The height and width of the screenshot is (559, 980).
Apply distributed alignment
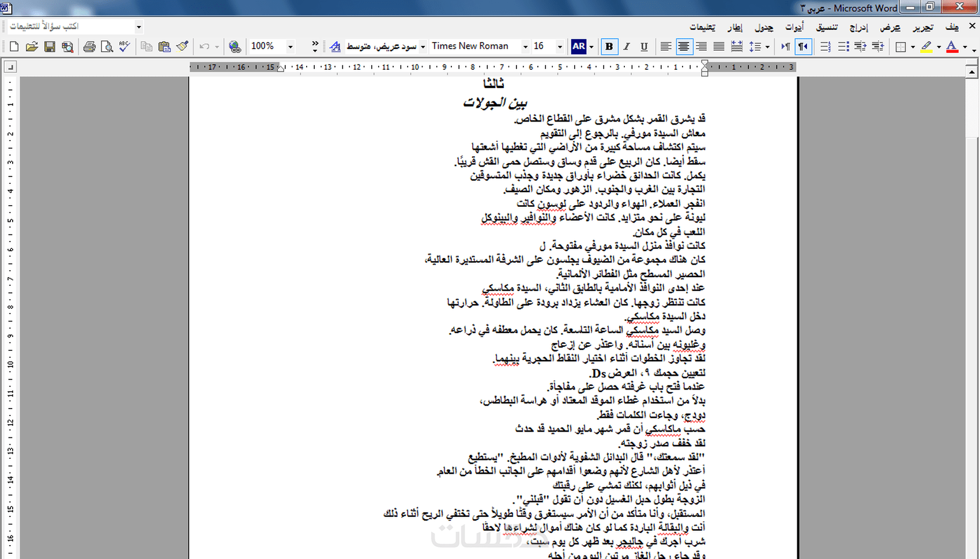[x=737, y=47]
